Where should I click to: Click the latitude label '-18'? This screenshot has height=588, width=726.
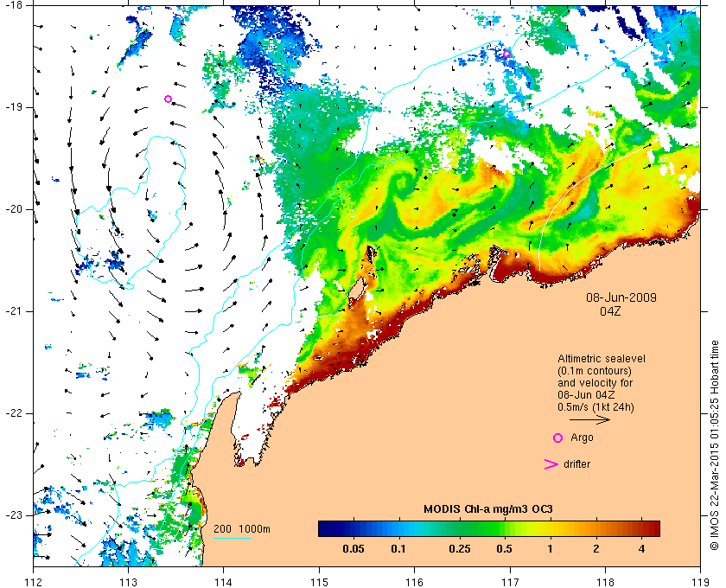pos(14,4)
